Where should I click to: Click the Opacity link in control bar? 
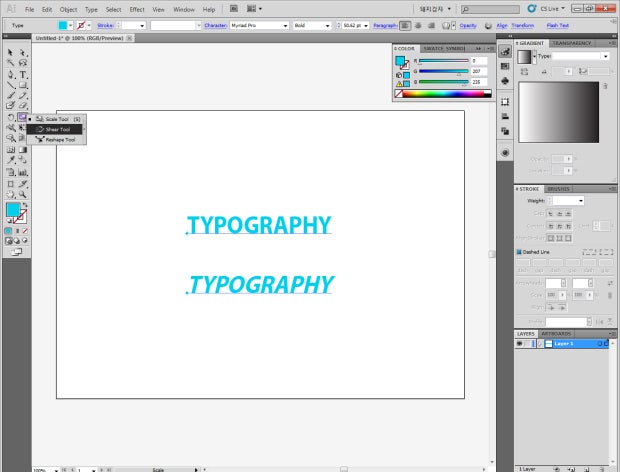(x=467, y=25)
